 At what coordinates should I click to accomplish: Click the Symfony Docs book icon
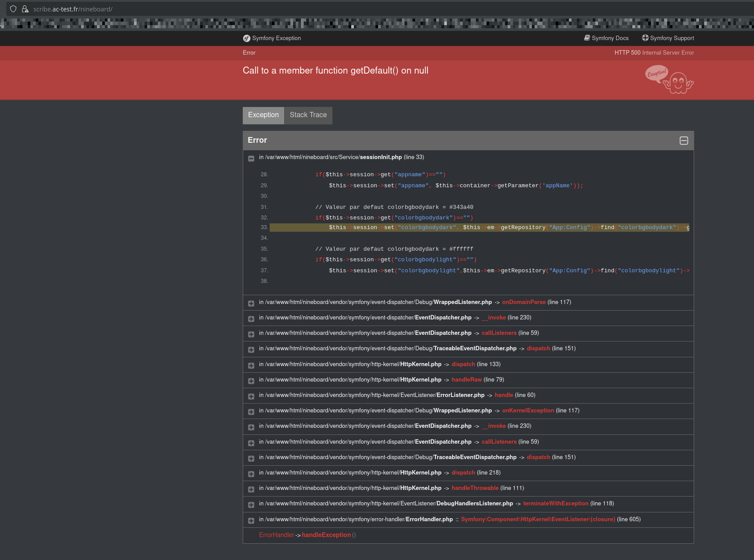coord(587,38)
